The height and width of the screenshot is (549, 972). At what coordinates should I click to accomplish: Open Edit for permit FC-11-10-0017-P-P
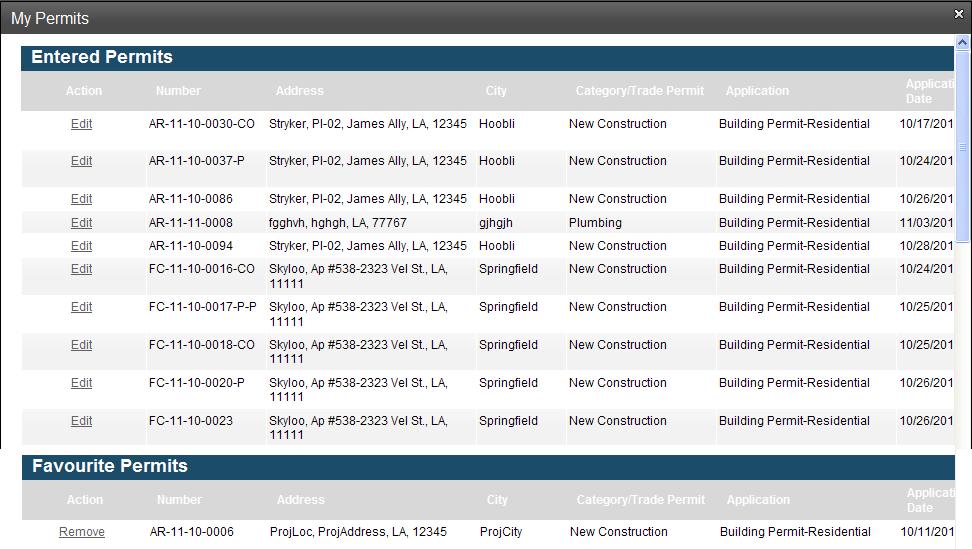click(81, 307)
